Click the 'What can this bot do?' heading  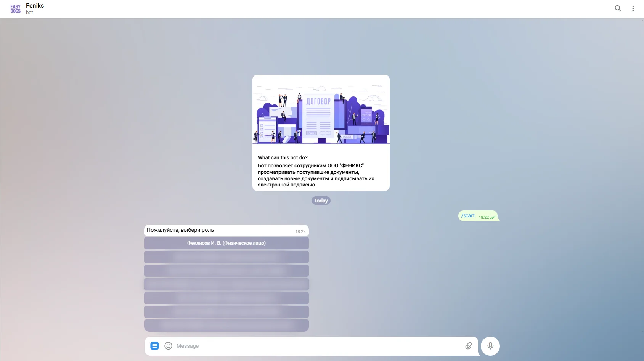[283, 157]
